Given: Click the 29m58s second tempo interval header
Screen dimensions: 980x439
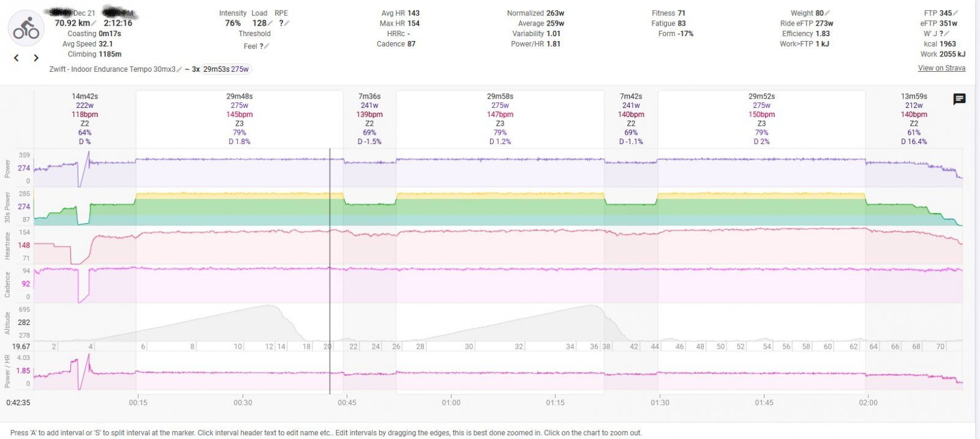Looking at the screenshot, I should point(500,96).
